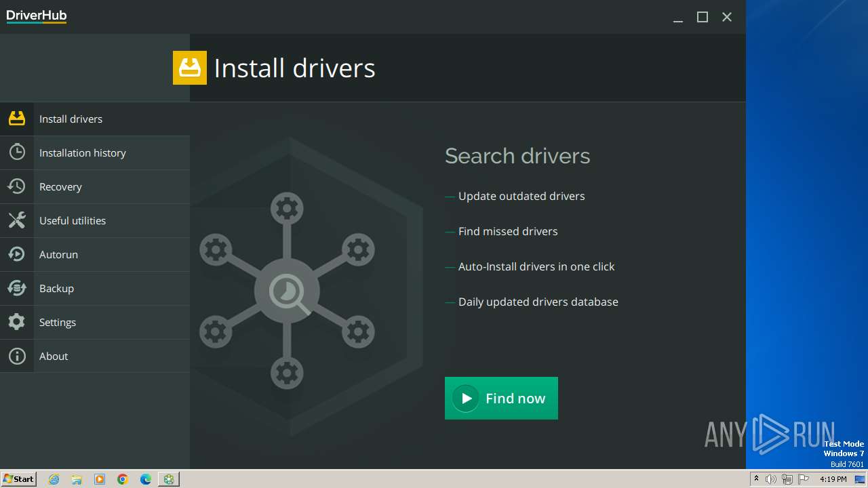Click 'Daily updated drivers database' text
Viewport: 868px width, 488px height.
[538, 302]
